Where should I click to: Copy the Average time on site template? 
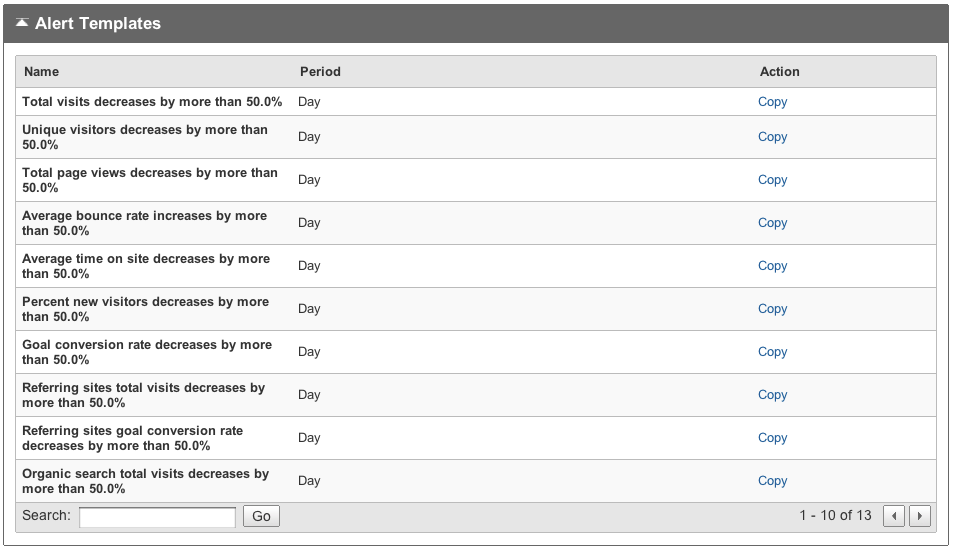(772, 266)
